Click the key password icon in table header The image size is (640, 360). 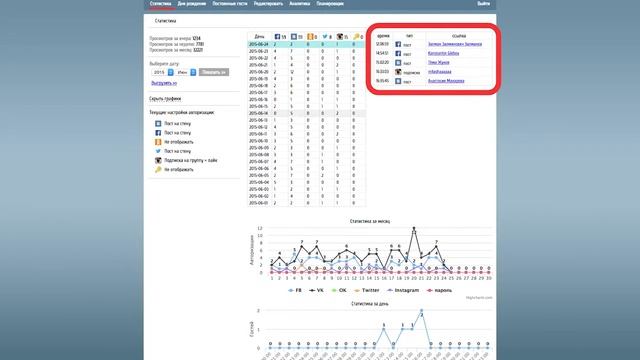tap(356, 37)
